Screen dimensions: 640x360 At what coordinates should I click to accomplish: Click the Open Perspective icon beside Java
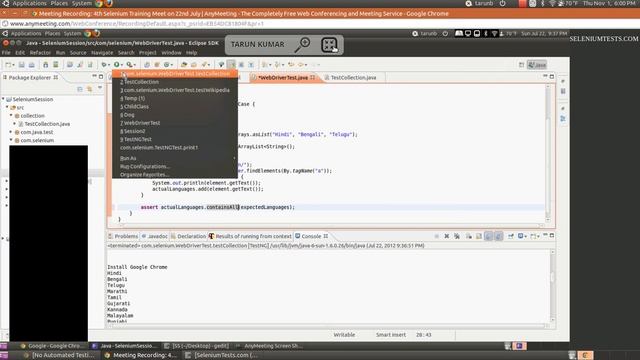(521, 65)
